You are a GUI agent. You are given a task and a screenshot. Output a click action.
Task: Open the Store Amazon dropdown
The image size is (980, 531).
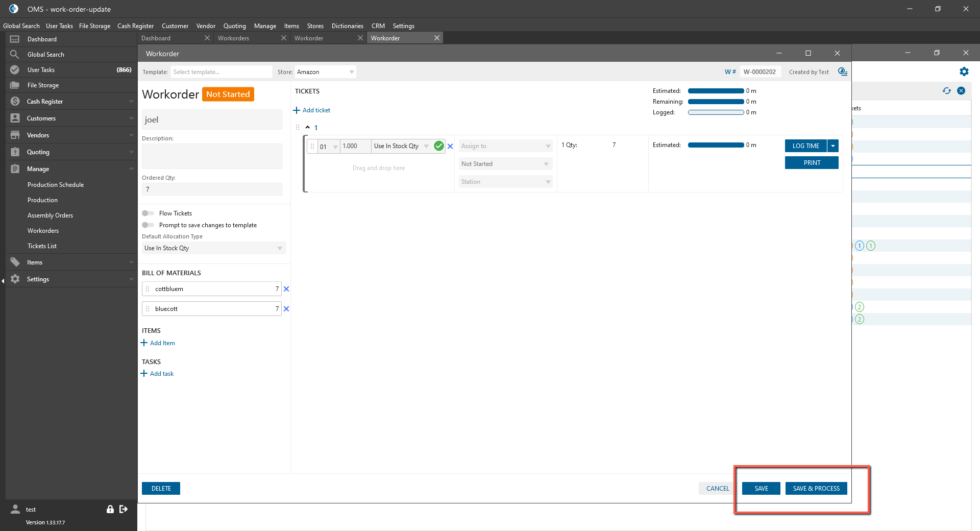325,72
